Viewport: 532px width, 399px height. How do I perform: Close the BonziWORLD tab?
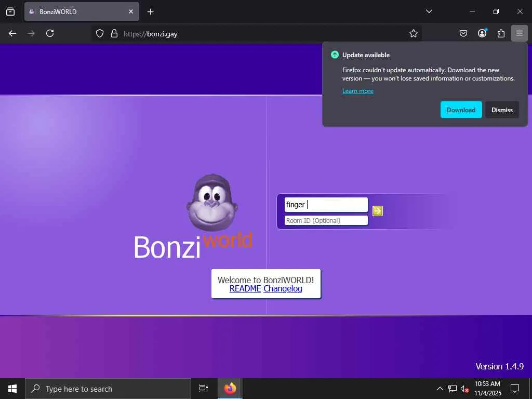pyautogui.click(x=131, y=11)
